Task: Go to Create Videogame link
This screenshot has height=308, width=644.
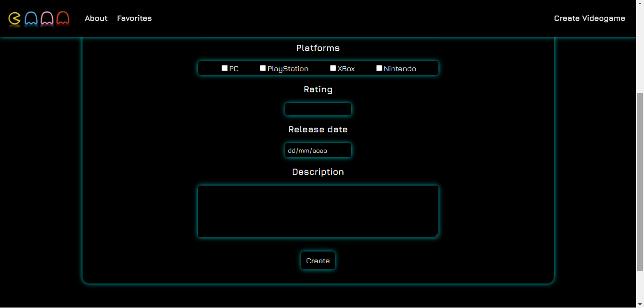Action: coord(589,18)
